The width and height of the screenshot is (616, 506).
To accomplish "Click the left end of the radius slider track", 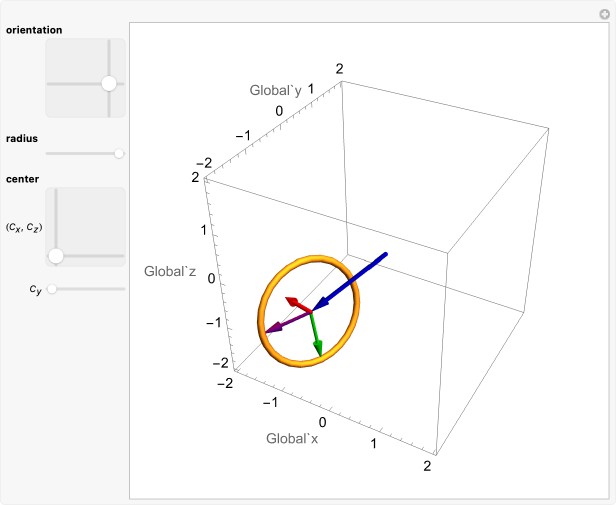I will 48,153.
